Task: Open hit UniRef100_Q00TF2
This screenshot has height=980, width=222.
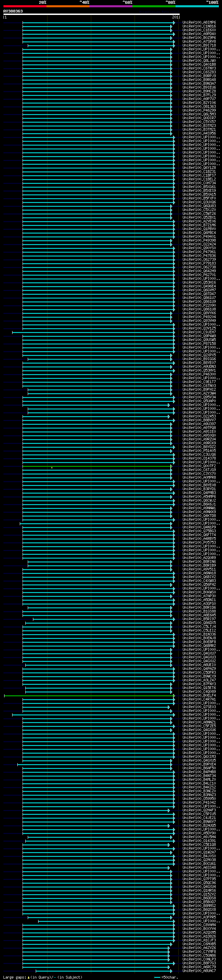Action: click(x=199, y=466)
